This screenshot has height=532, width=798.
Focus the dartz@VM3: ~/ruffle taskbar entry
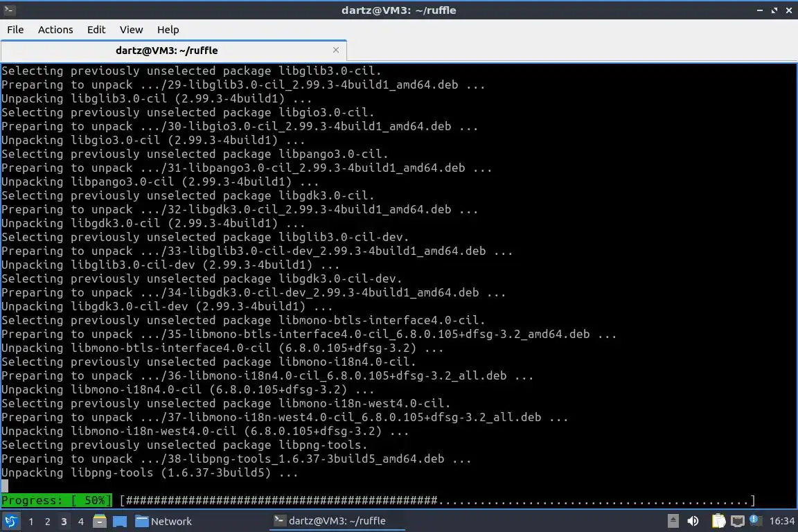(337, 521)
